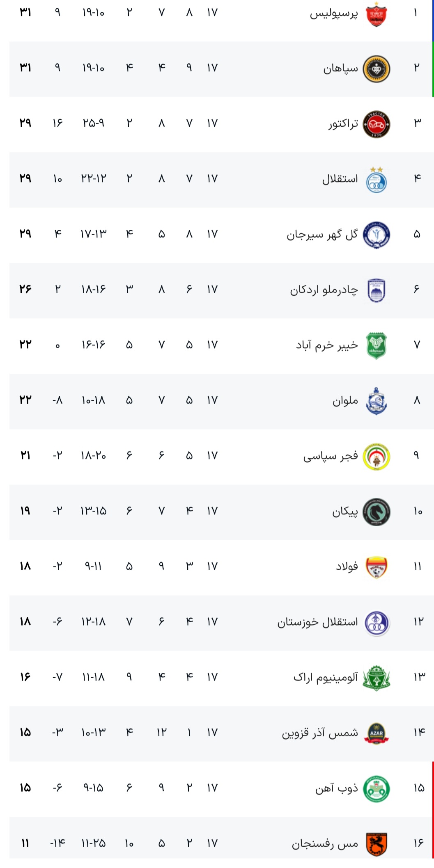This screenshot has width=434, height=868.
Task: Open the Tractor team logo
Action: pyautogui.click(x=376, y=124)
